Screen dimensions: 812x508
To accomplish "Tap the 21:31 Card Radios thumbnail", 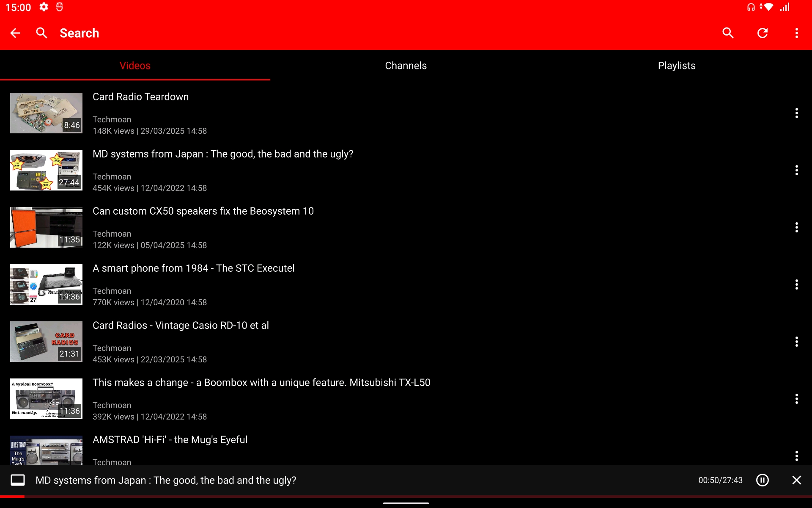I will pos(46,342).
